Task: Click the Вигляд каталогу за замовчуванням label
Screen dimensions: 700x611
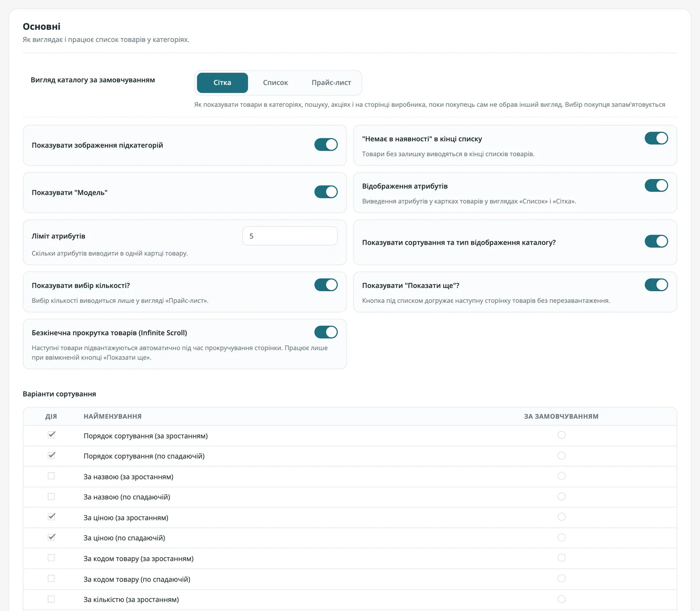Action: tap(93, 80)
